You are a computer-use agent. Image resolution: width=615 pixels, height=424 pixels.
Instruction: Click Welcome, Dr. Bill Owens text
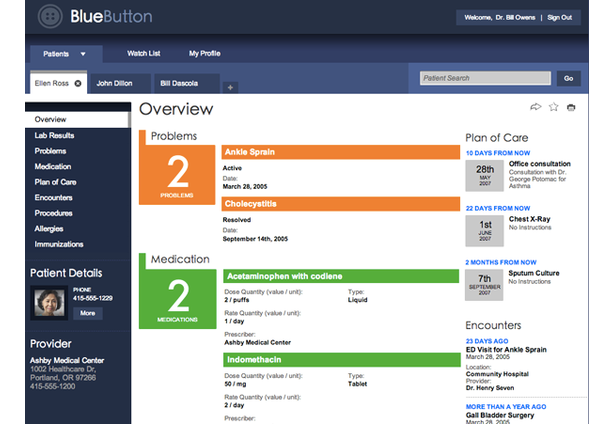(500, 18)
